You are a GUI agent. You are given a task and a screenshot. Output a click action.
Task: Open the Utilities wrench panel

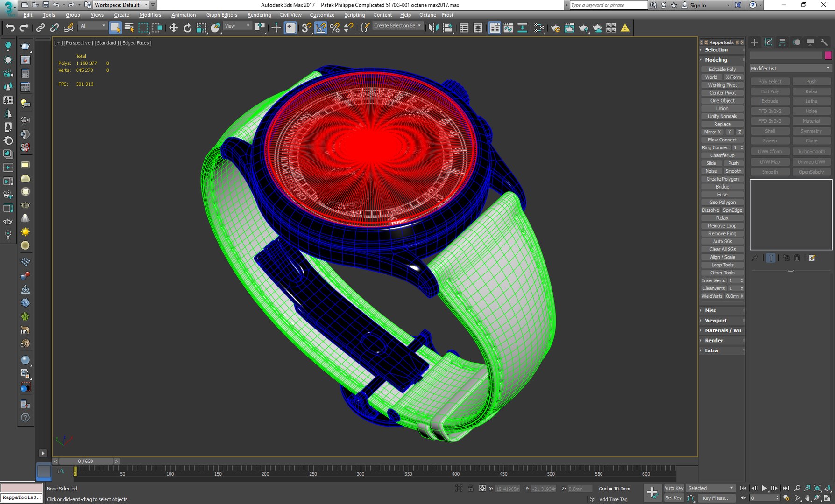(824, 42)
